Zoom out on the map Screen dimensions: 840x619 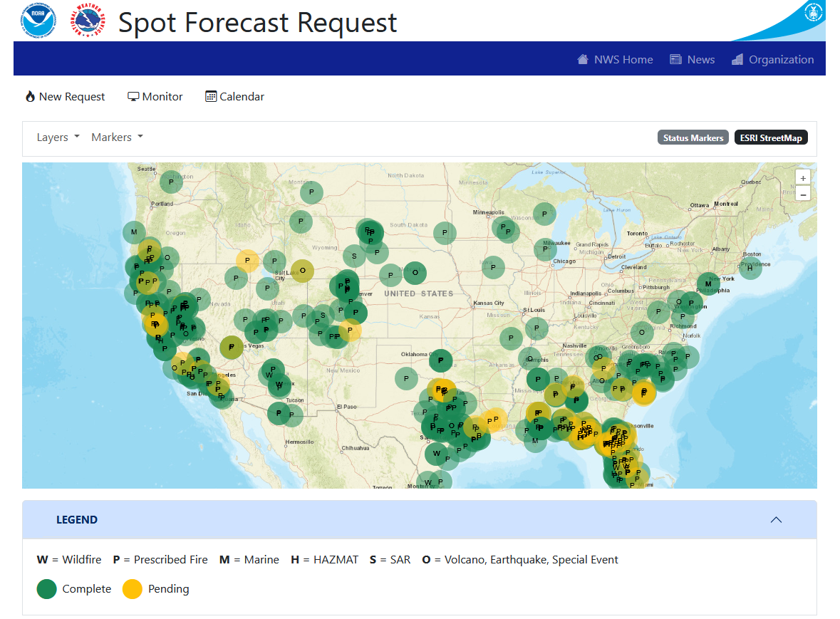pos(803,194)
